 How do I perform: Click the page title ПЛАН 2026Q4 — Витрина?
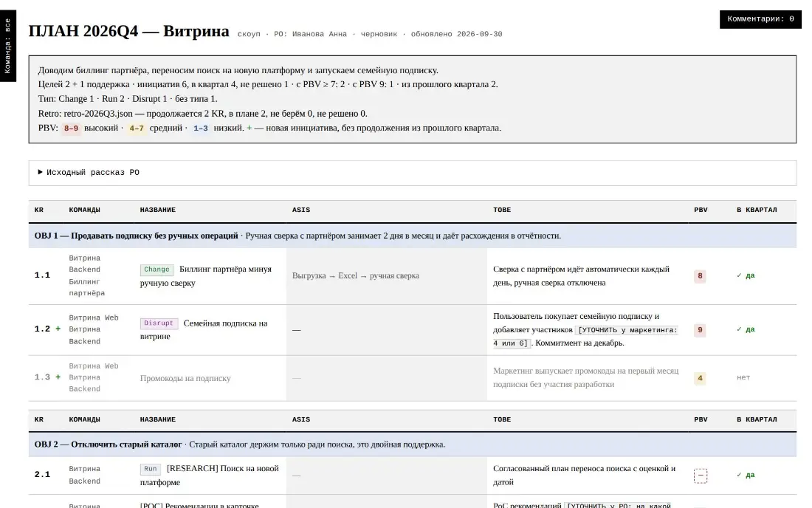(129, 31)
